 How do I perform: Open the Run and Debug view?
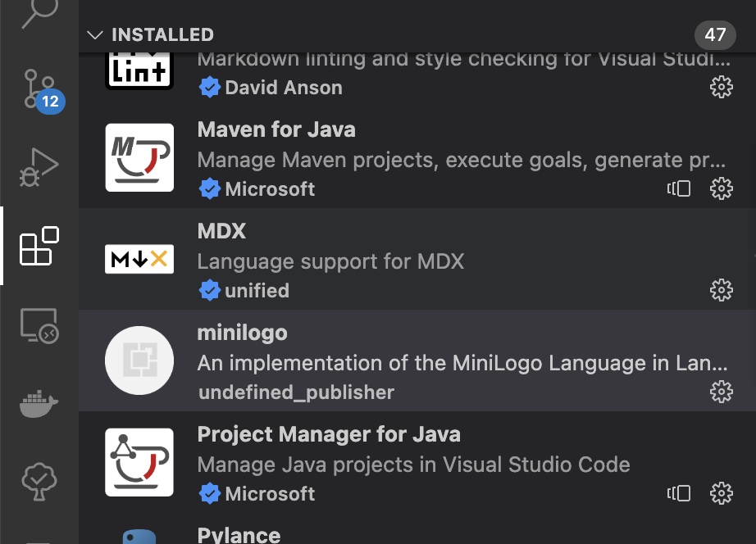click(x=39, y=167)
